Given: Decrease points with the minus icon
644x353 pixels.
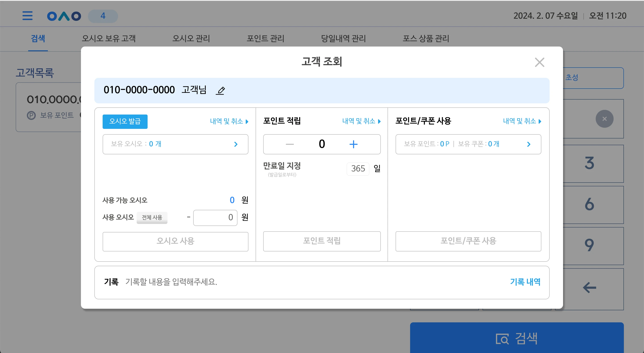Looking at the screenshot, I should click(x=290, y=144).
